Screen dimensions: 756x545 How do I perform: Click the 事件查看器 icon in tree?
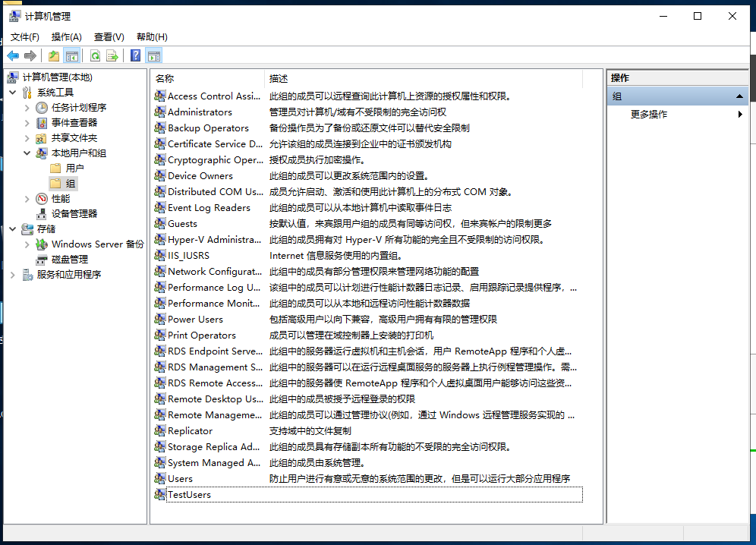42,123
